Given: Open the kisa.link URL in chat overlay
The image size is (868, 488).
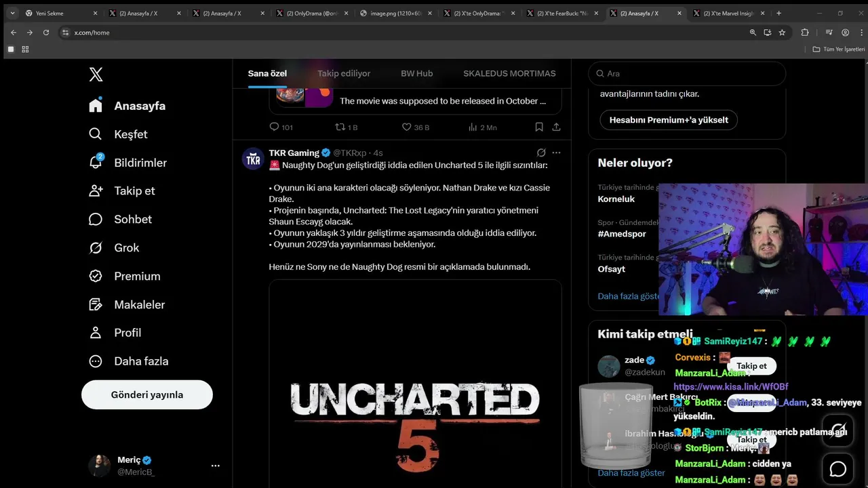Looking at the screenshot, I should click(x=731, y=386).
